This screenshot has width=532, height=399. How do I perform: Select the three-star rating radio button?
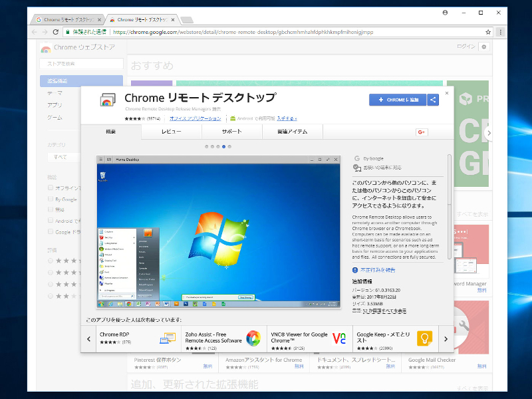coord(51,284)
